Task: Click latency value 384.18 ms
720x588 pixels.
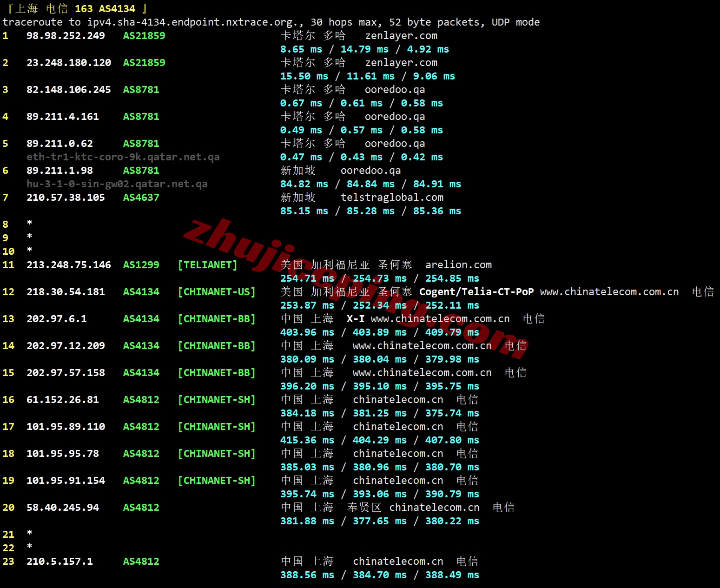Action: (x=307, y=413)
